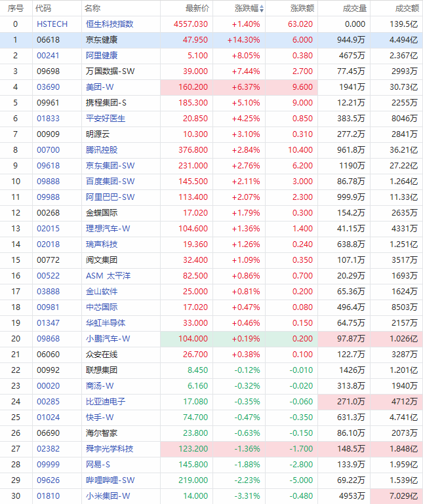Select 明源云 row name
Viewport: 423px width, 504px height.
click(x=98, y=134)
